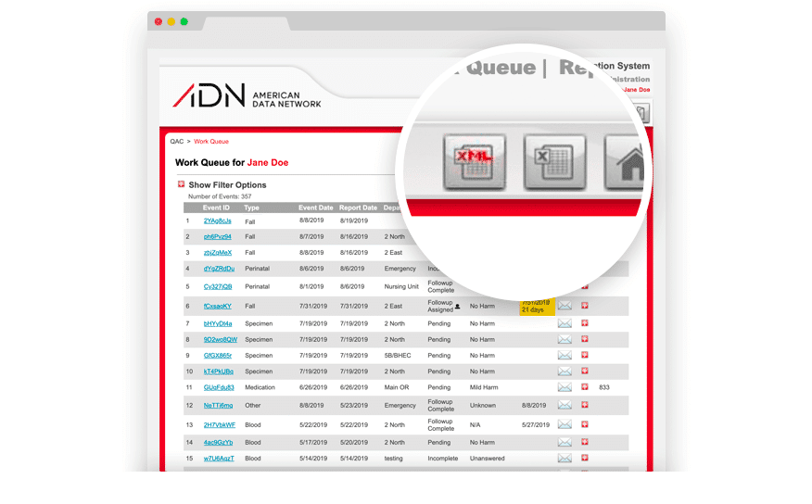Click envelope icon in bHYyDt4a row
The image size is (812, 504).
(565, 323)
